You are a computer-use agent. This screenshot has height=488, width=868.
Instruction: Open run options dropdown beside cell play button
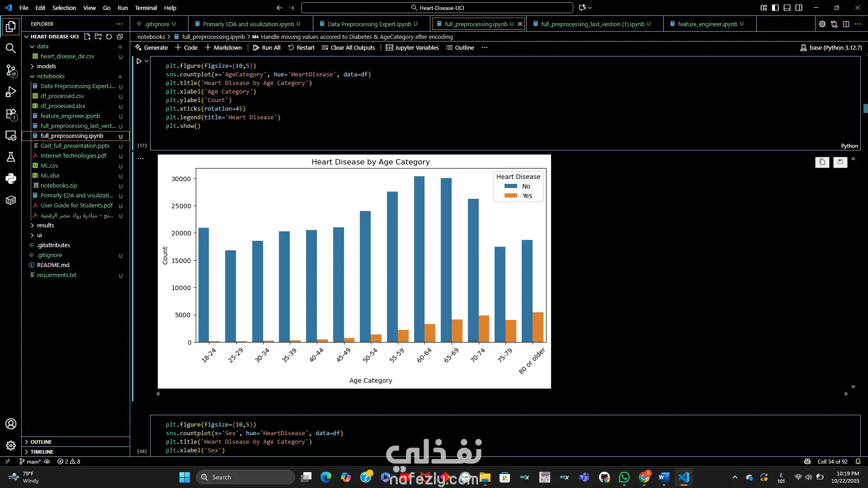[x=146, y=61]
